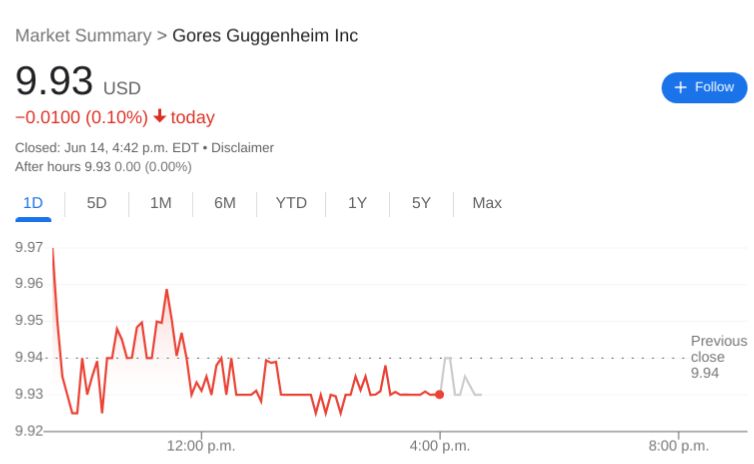Click the red dot at 4:00 p.m.
The image size is (754, 464).
[x=439, y=394]
